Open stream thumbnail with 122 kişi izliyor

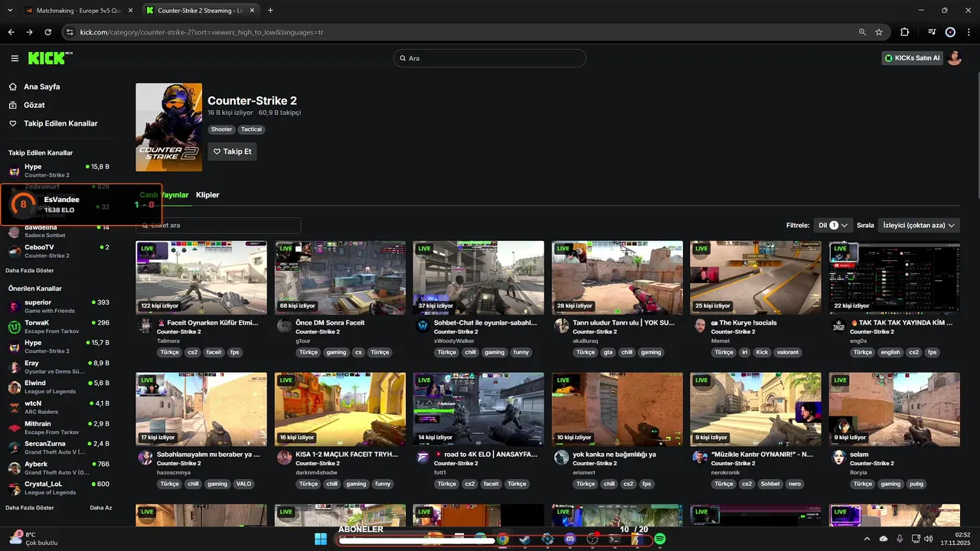pyautogui.click(x=201, y=278)
